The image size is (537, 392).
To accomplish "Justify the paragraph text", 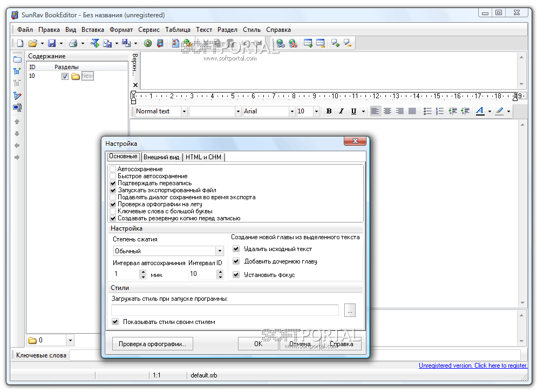I will [412, 111].
